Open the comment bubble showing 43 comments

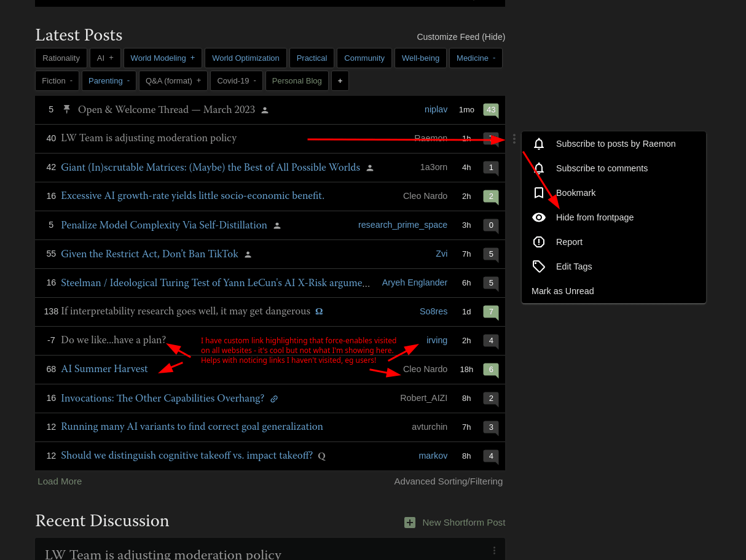tap(490, 110)
